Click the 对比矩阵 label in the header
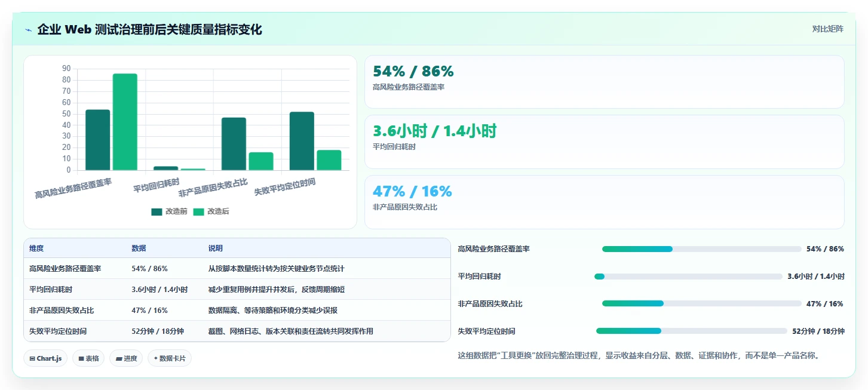 [827, 29]
